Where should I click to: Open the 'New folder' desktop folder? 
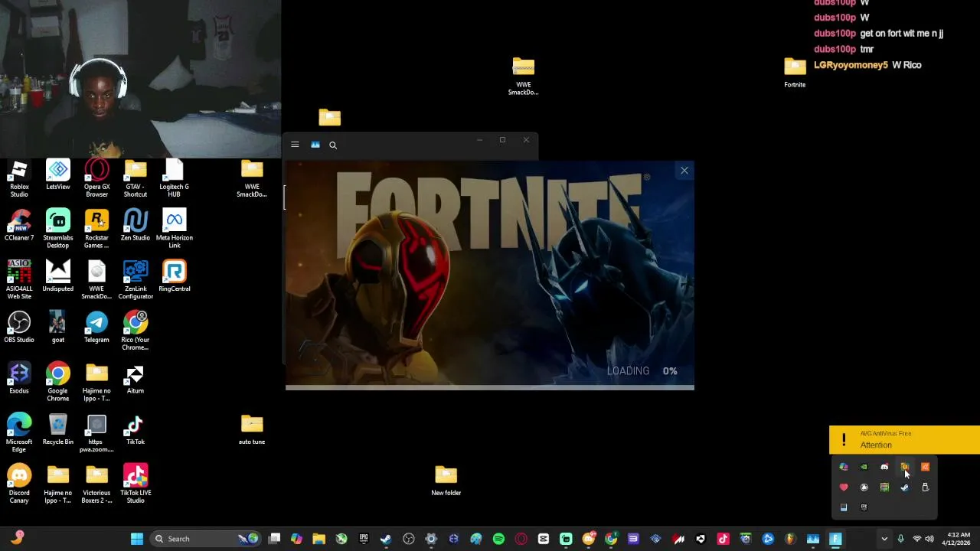(446, 481)
